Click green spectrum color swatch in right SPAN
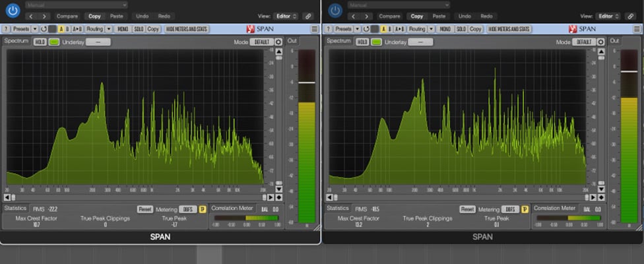 pyautogui.click(x=376, y=42)
